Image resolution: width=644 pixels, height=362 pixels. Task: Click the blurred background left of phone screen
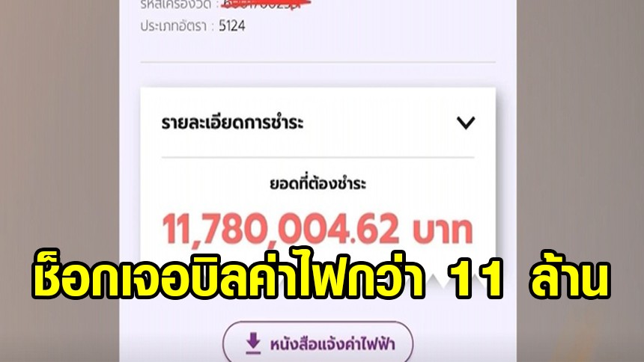[60, 123]
